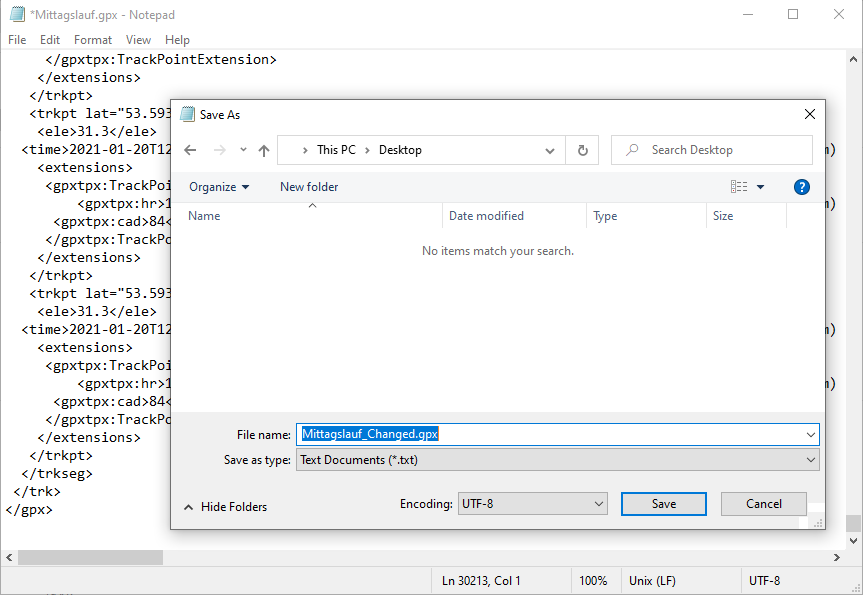Click the Save button

tap(663, 504)
